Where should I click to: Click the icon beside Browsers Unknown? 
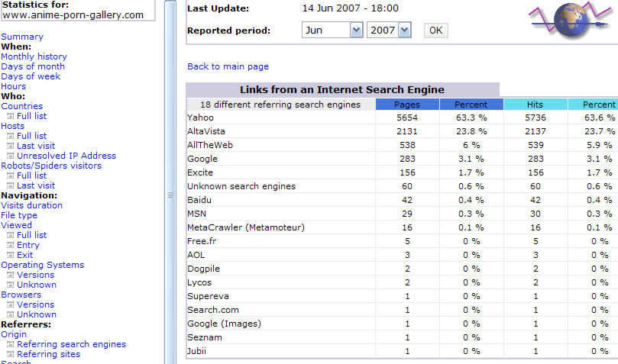(x=11, y=315)
